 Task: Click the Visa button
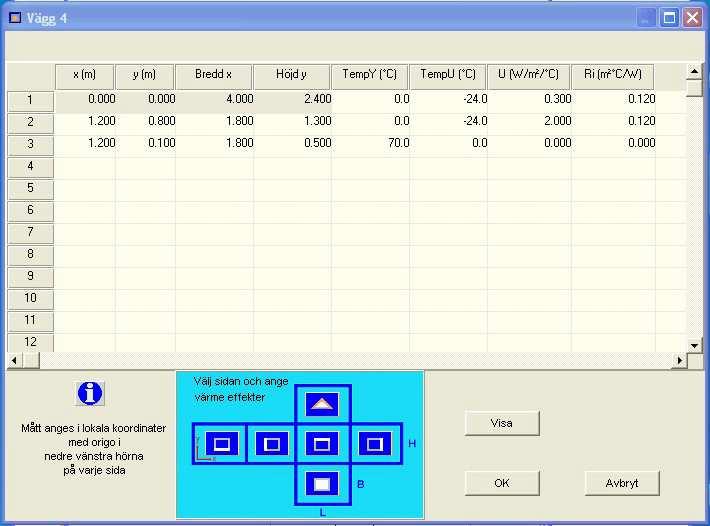click(x=502, y=423)
